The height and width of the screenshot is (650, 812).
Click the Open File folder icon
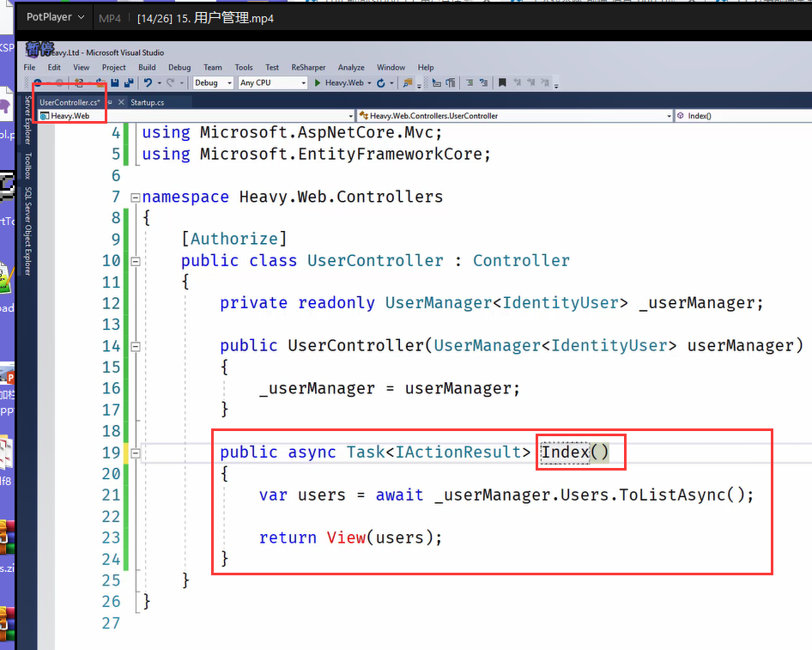100,83
